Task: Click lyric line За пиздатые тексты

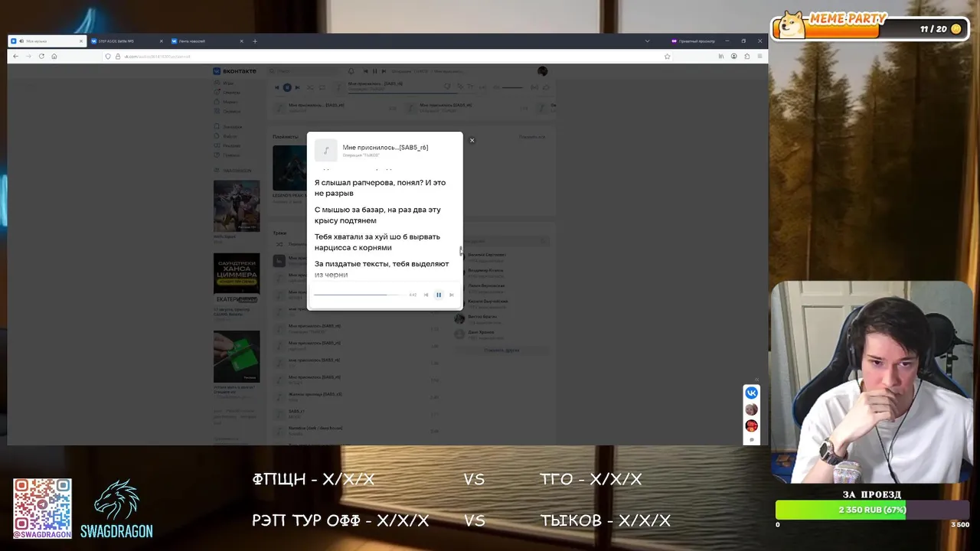Action: click(381, 269)
